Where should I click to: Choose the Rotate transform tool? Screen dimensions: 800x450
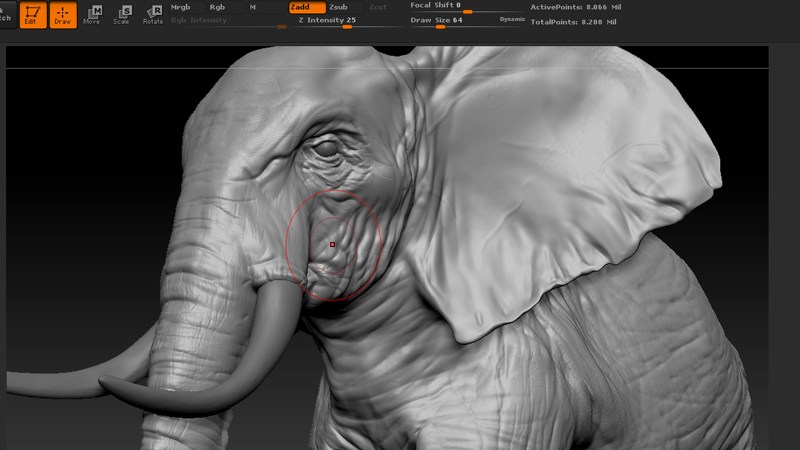153,14
